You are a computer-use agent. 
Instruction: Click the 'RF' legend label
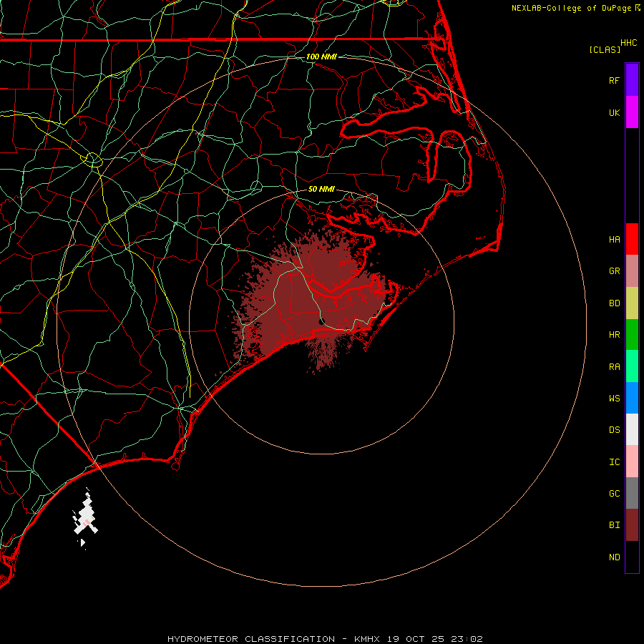click(615, 80)
